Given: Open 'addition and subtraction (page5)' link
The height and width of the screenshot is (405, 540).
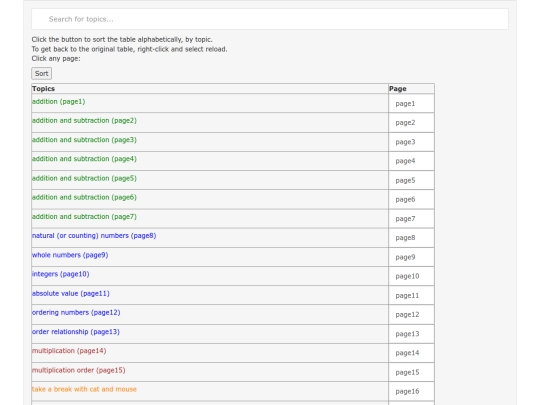Looking at the screenshot, I should tap(84, 178).
